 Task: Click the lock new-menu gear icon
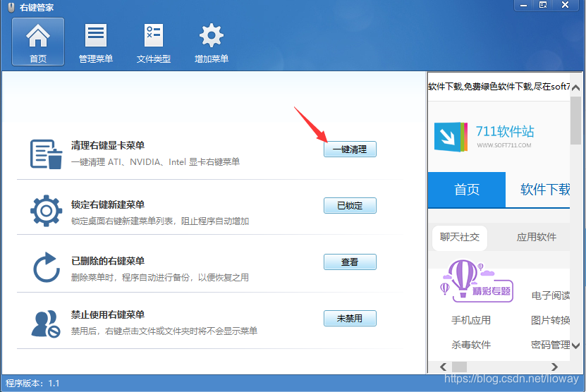point(46,210)
